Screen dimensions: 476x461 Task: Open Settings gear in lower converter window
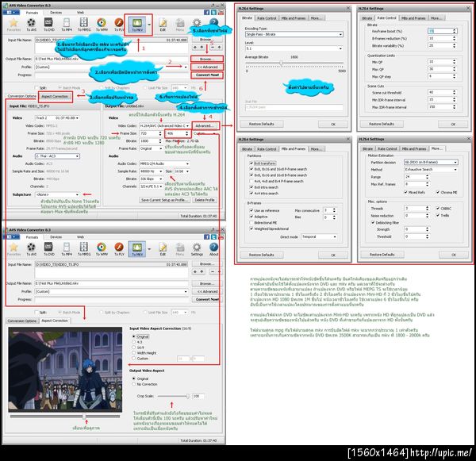tap(197, 249)
